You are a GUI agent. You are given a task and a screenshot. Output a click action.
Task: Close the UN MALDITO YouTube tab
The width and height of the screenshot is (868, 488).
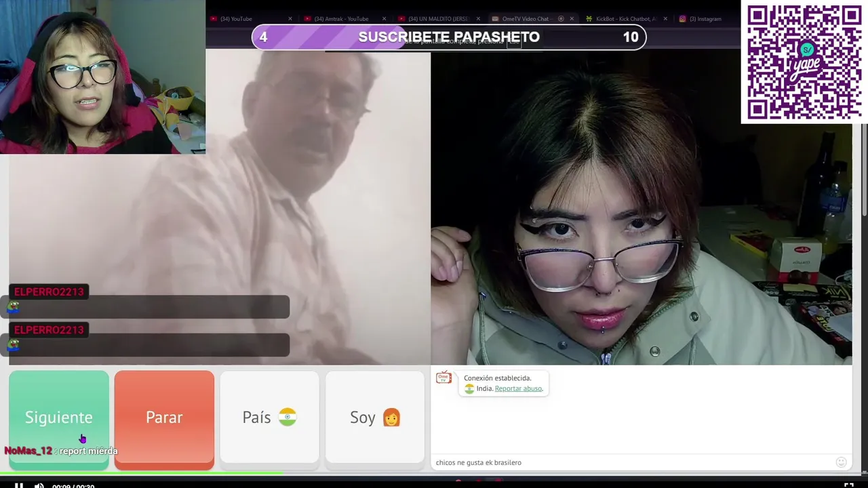pos(478,19)
